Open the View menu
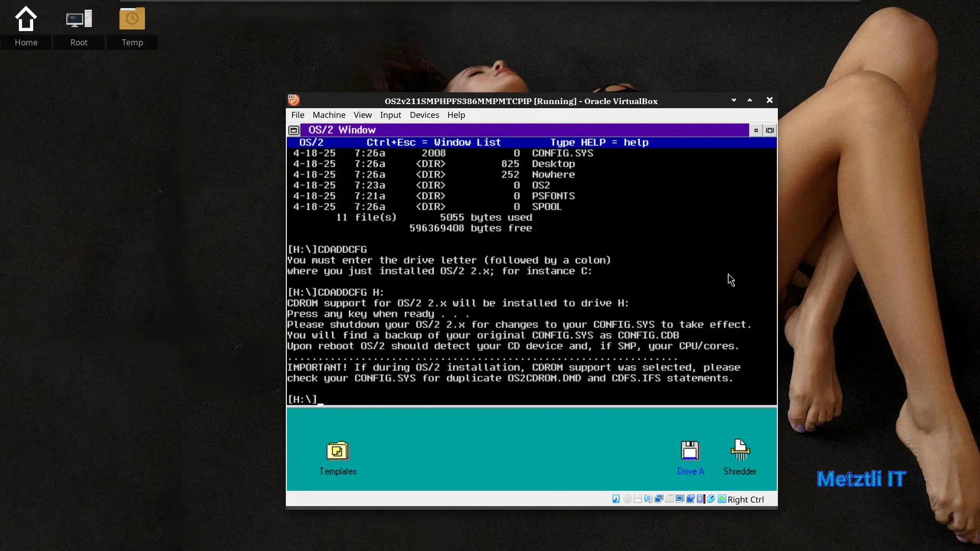Viewport: 980px width, 551px height. [x=363, y=115]
